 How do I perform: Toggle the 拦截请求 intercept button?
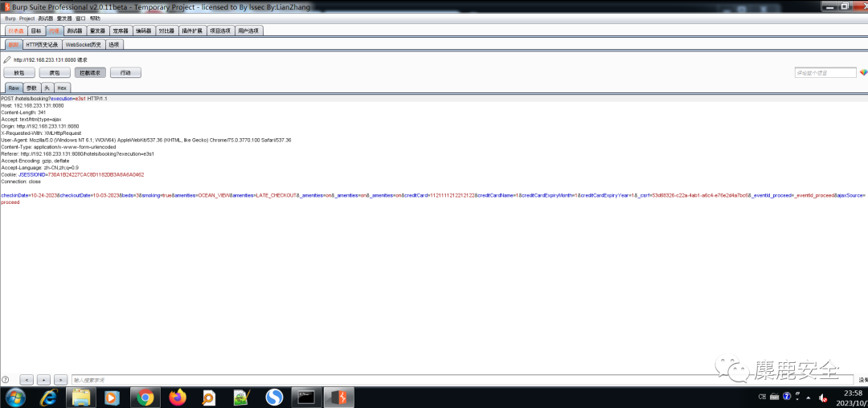tap(90, 72)
